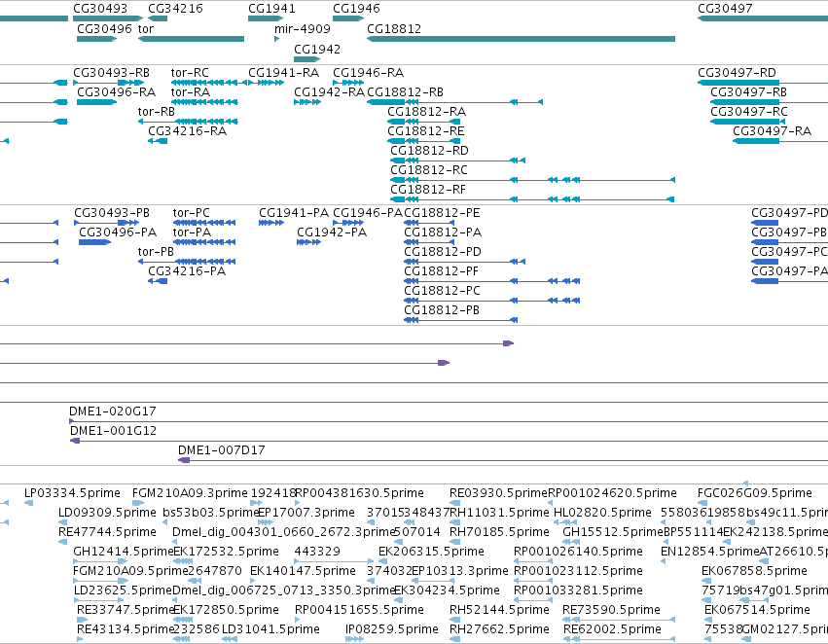Select protein tor-PC
Screen dimensions: 828x644
191,213
